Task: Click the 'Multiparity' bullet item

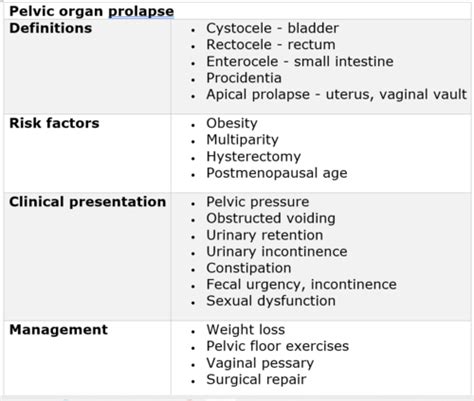Action: pyautogui.click(x=242, y=140)
